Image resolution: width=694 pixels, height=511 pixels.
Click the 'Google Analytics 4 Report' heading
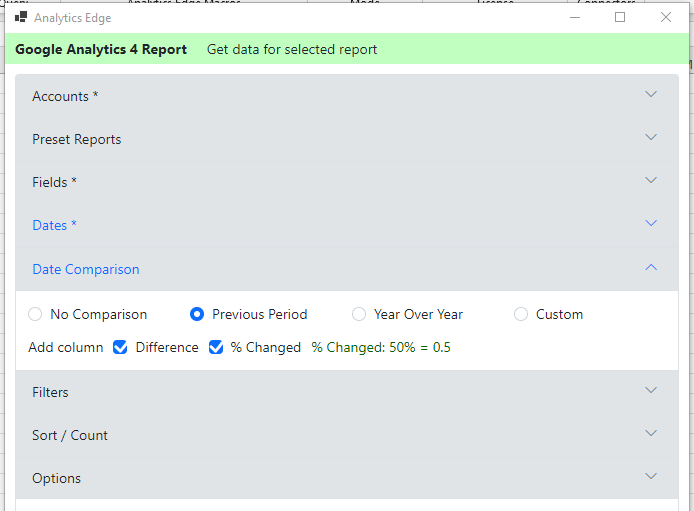(101, 49)
